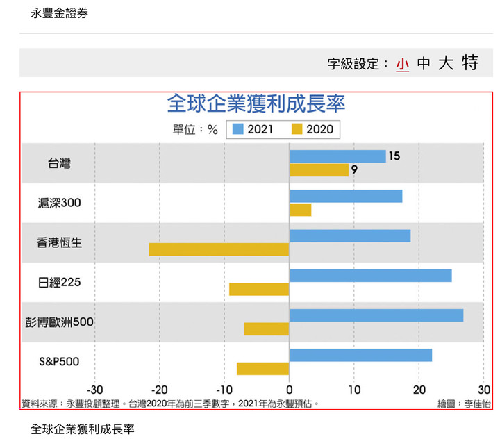Click the 台灣 row label
Image resolution: width=500 pixels, height=448 pixels.
pyautogui.click(x=59, y=163)
